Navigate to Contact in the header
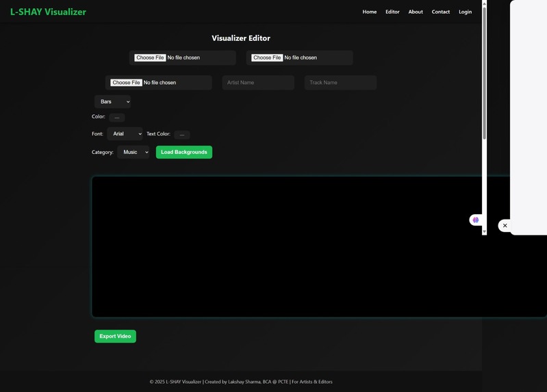This screenshot has height=392, width=547. click(441, 12)
